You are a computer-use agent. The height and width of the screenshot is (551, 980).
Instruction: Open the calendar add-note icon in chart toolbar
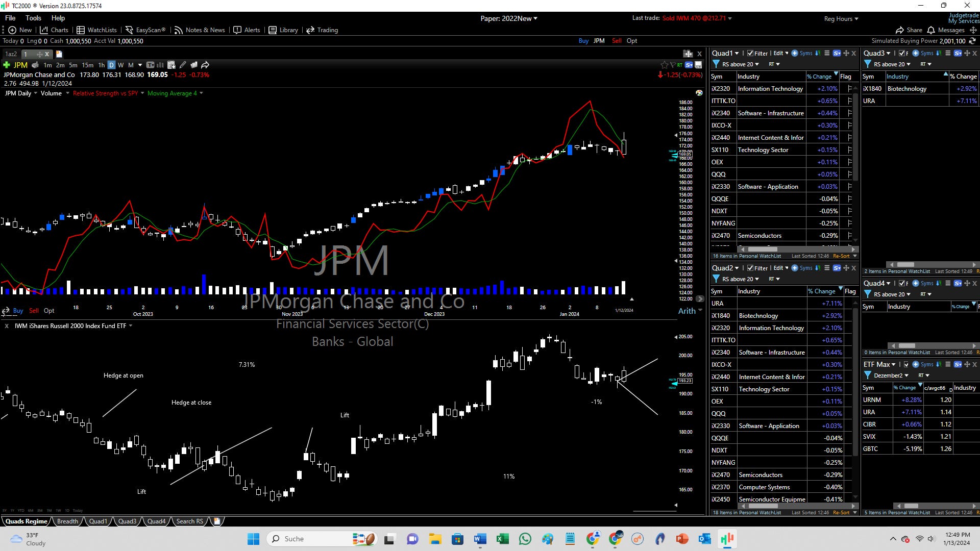point(171,65)
